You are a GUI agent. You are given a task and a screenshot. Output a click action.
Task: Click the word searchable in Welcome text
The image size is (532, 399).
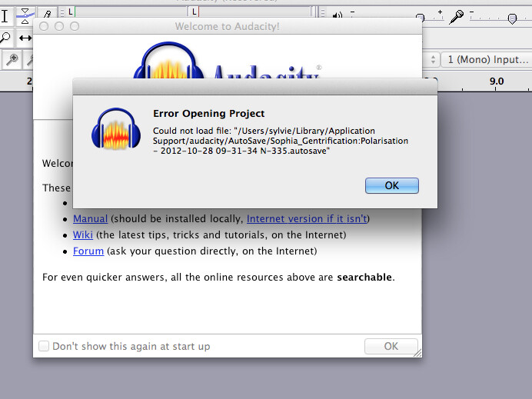(x=364, y=278)
